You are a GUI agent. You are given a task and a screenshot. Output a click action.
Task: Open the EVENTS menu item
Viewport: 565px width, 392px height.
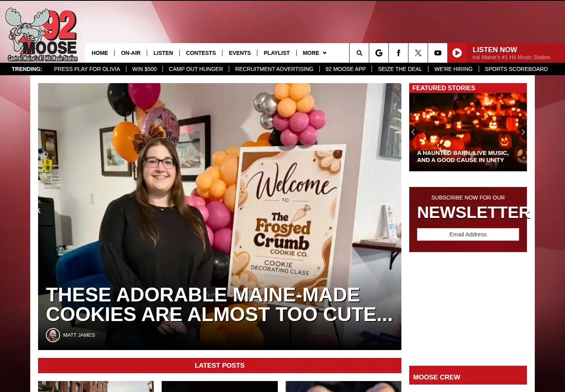pos(240,53)
